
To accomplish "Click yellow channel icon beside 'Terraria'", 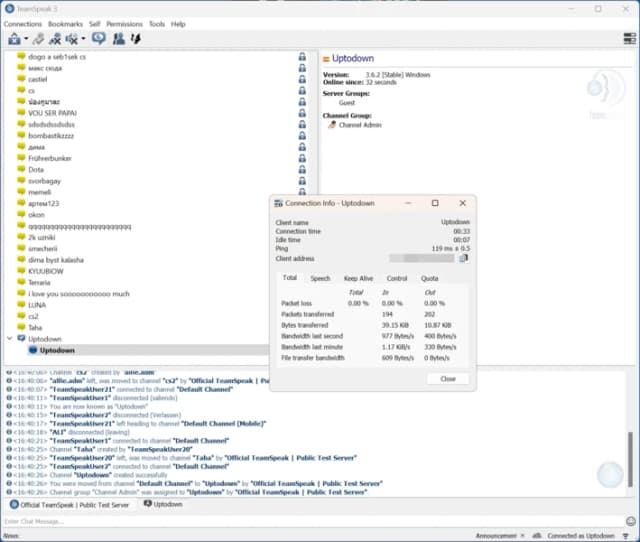I will [x=21, y=282].
